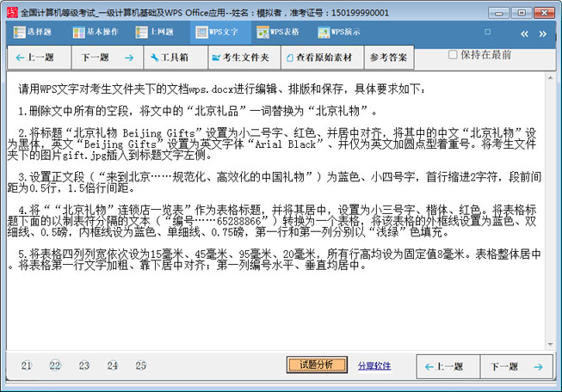Click the intro line mentioning wps.docx
562x392 pixels.
(x=222, y=89)
